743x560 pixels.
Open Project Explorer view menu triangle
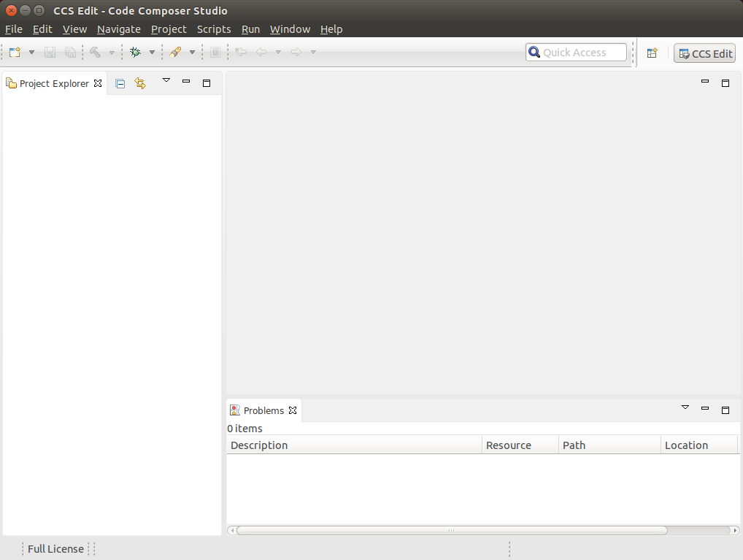click(166, 80)
